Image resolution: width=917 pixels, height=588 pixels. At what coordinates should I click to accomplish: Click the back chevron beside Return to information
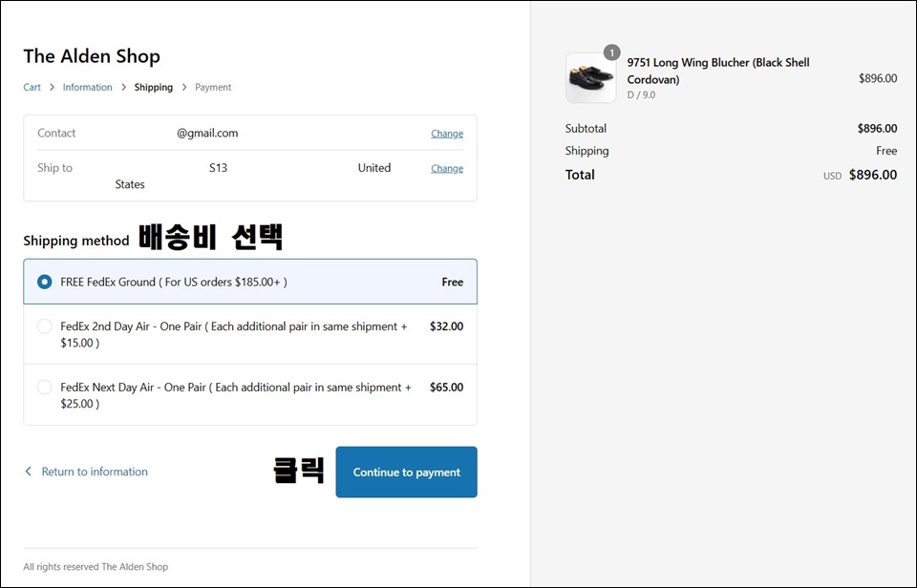(28, 472)
